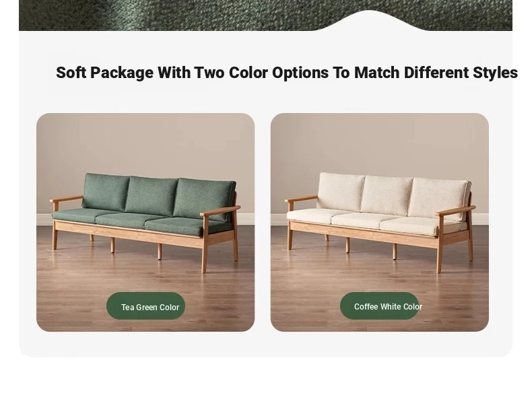This screenshot has height=393, width=532.
Task: Click the green sofa's right wooden armrest
Action: (x=220, y=210)
